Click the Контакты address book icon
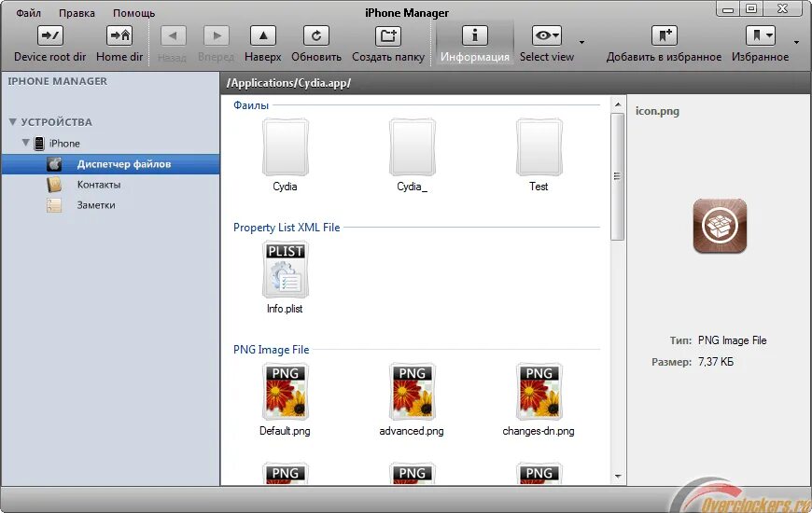This screenshot has height=513, width=812. (54, 185)
